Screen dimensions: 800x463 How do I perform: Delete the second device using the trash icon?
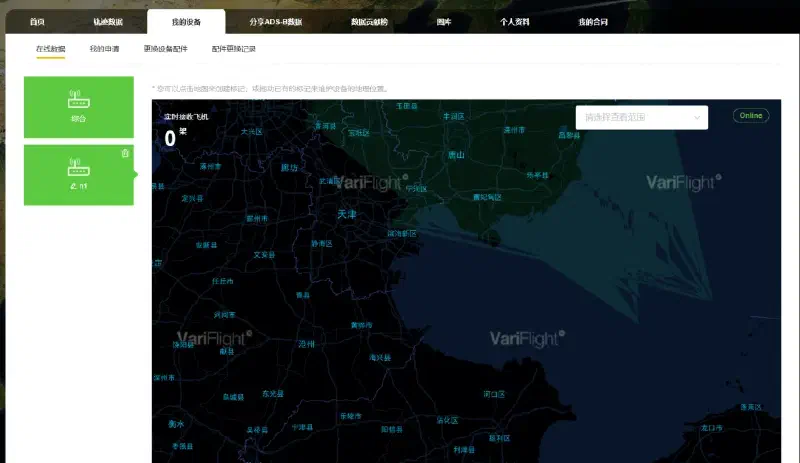tap(125, 153)
